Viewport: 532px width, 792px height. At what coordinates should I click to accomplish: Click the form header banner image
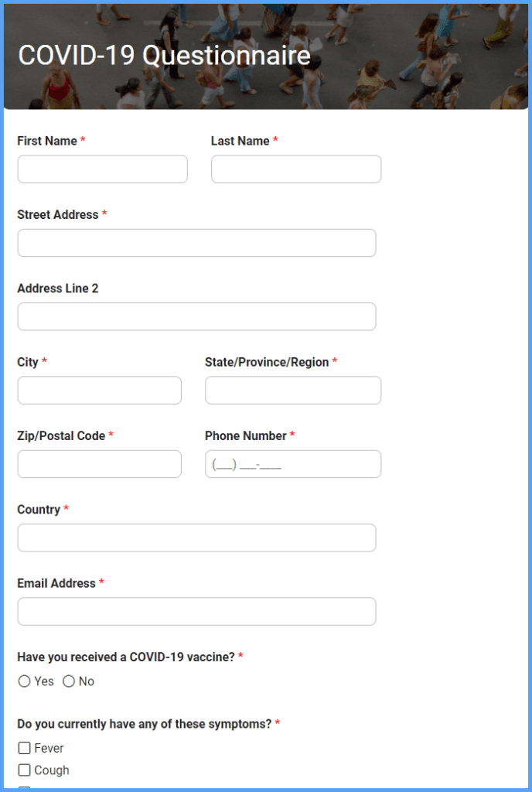266,56
